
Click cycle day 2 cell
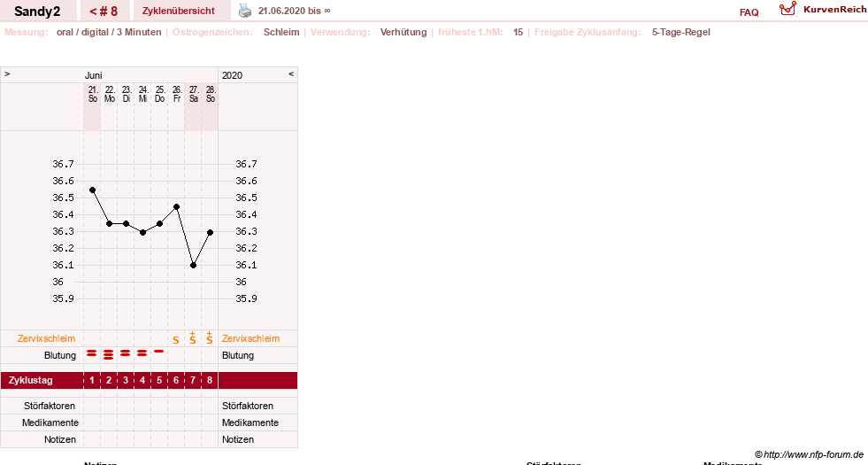109,381
